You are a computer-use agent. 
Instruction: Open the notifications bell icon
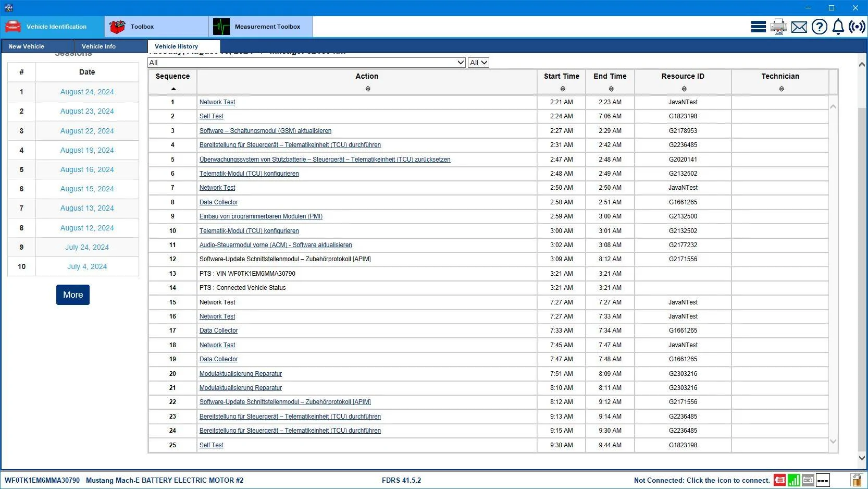pos(838,27)
